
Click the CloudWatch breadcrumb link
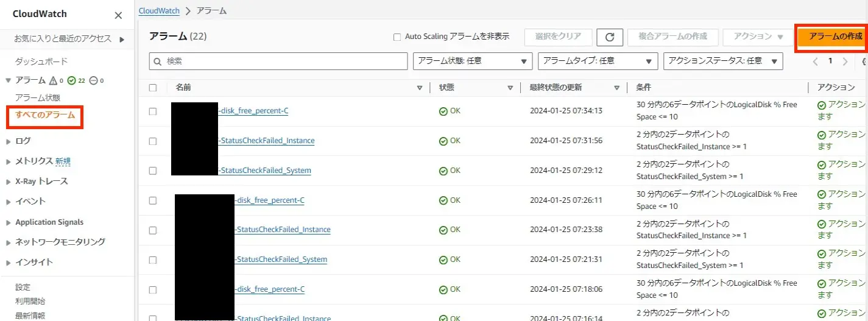pyautogui.click(x=160, y=10)
